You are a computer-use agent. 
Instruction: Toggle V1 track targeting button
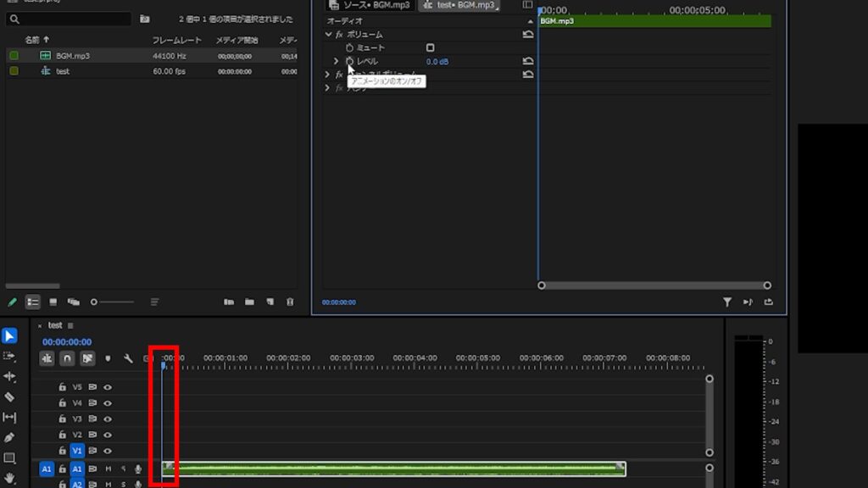(77, 451)
